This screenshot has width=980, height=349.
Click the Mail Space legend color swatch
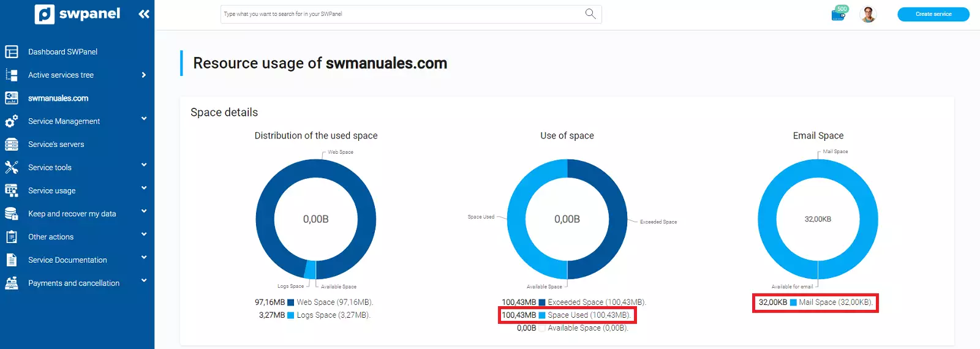point(793,302)
